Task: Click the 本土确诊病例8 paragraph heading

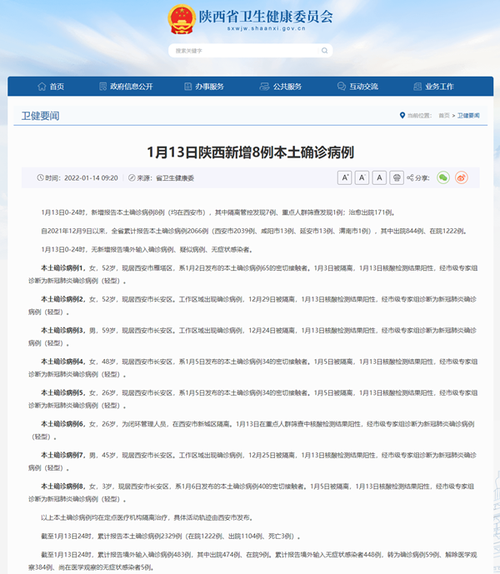Action: [63, 486]
